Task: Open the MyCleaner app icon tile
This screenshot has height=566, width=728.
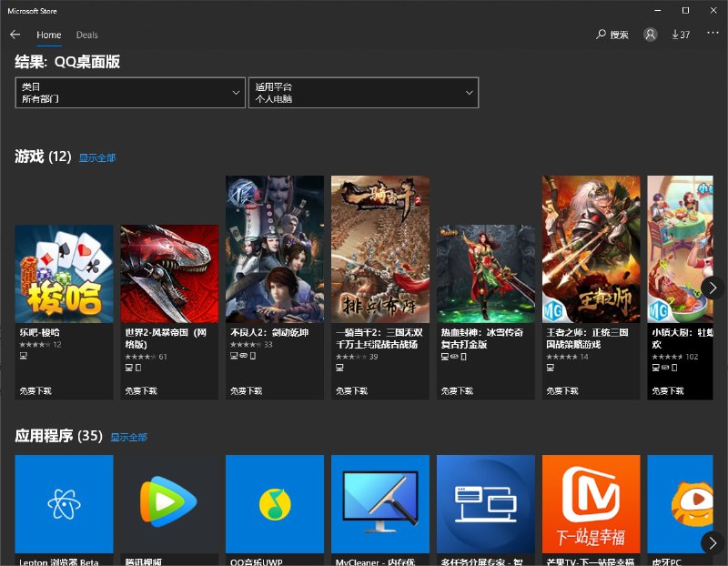Action: [380, 504]
